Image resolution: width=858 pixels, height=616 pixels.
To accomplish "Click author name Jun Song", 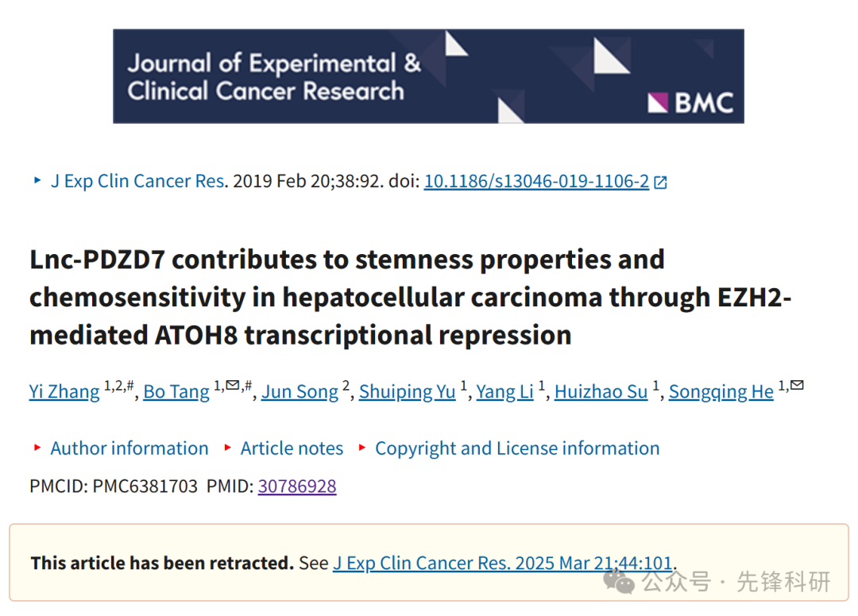I will coord(300,391).
